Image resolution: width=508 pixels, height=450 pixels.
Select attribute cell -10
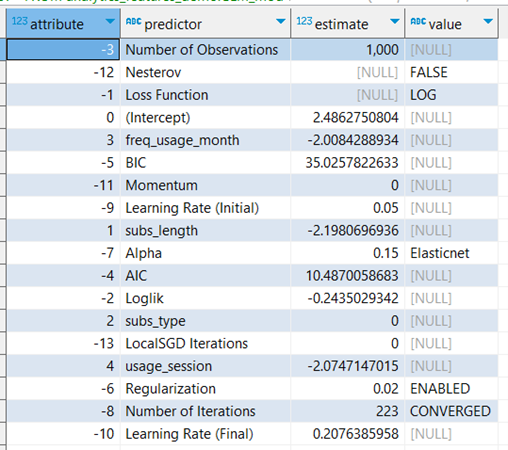[x=63, y=434]
